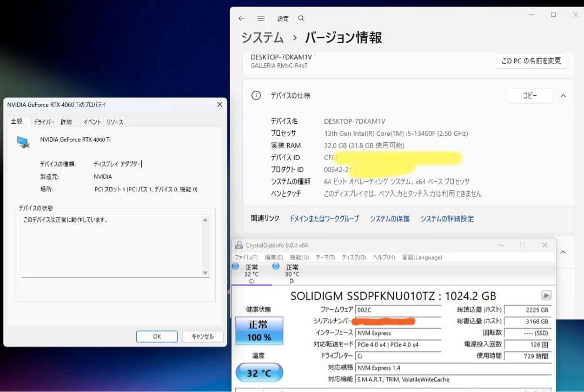Click 総読込量 value 2225 GB
The width and height of the screenshot is (584, 392).
point(527,310)
